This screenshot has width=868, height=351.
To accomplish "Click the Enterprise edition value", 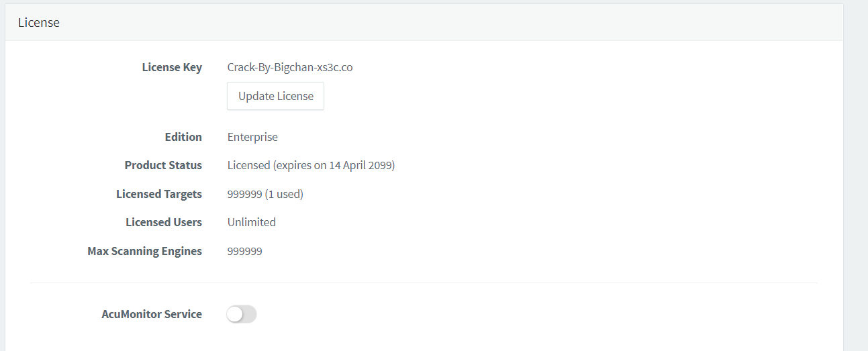I will 252,137.
